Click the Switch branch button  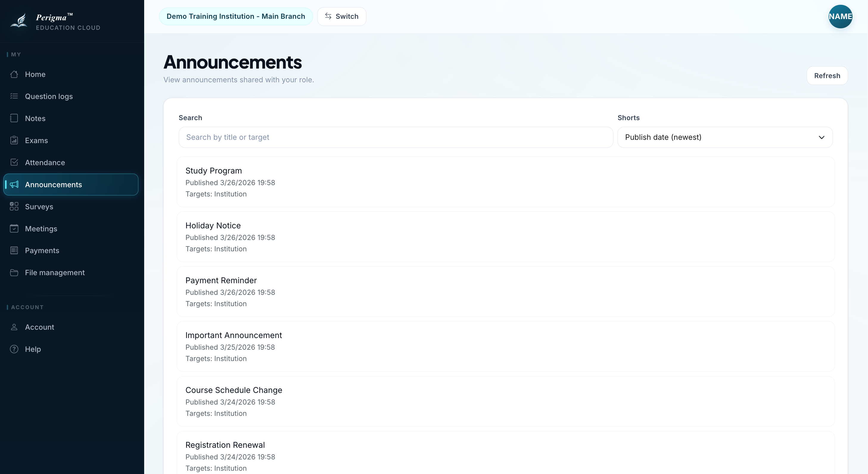pyautogui.click(x=342, y=16)
